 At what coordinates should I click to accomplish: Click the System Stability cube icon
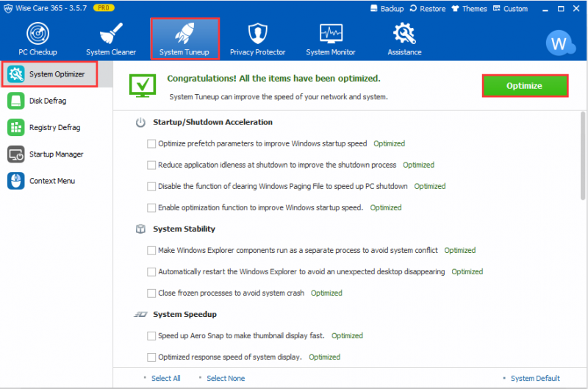point(140,229)
